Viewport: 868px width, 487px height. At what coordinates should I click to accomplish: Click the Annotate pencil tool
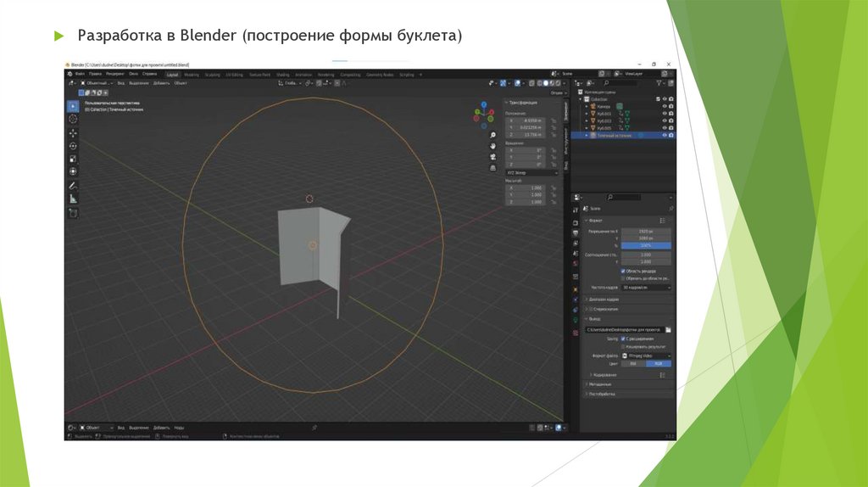coord(73,185)
